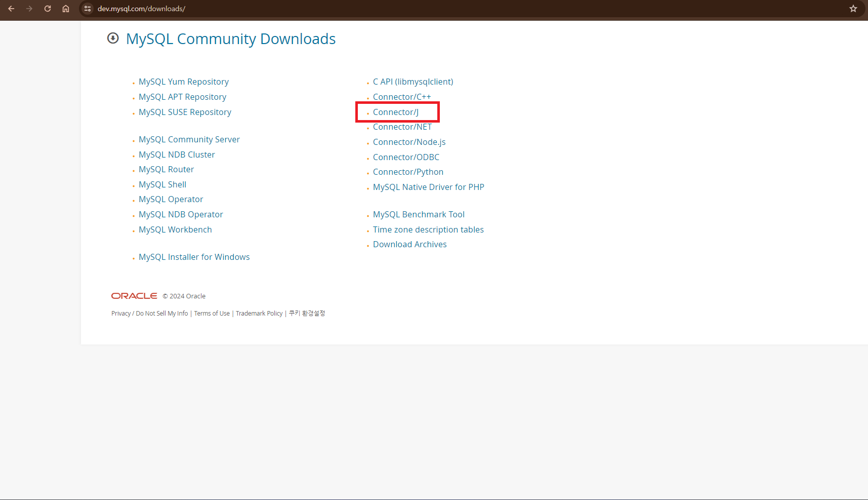Open the MySQL Community Downloads heading link
868x500 pixels.
(231, 39)
